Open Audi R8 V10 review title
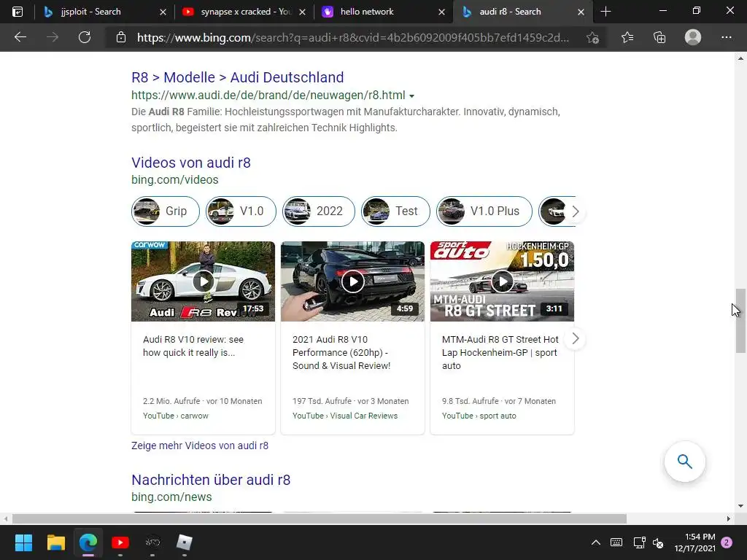This screenshot has height=560, width=747. 193,346
